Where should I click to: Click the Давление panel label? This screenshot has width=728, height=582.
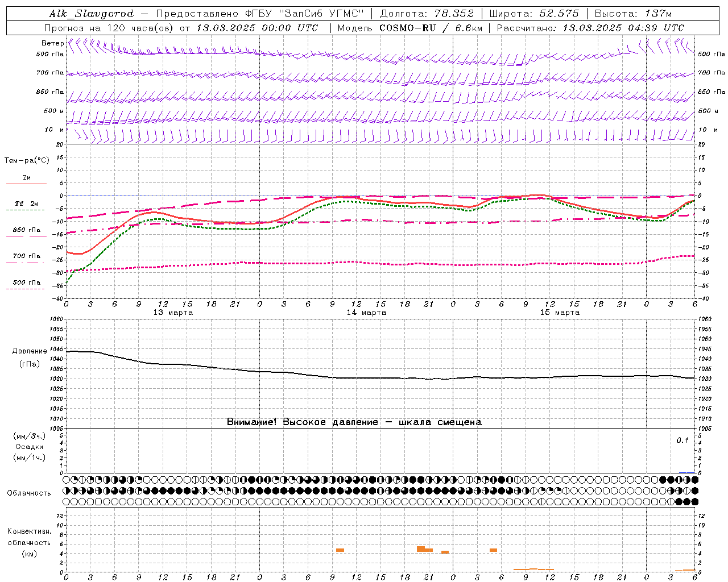tap(30, 351)
